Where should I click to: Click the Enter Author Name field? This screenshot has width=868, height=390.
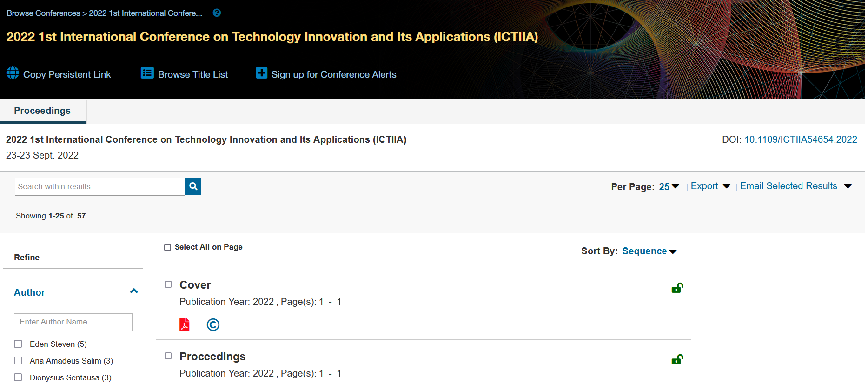73,322
